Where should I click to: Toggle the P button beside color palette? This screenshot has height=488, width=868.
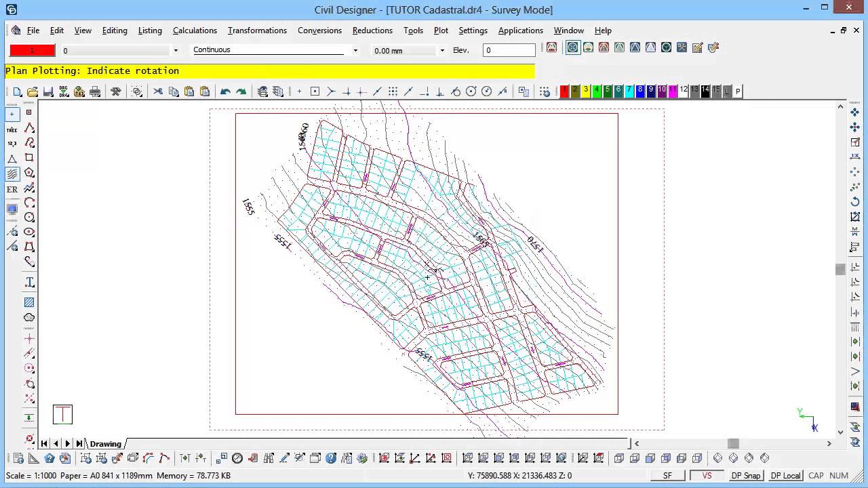click(738, 91)
